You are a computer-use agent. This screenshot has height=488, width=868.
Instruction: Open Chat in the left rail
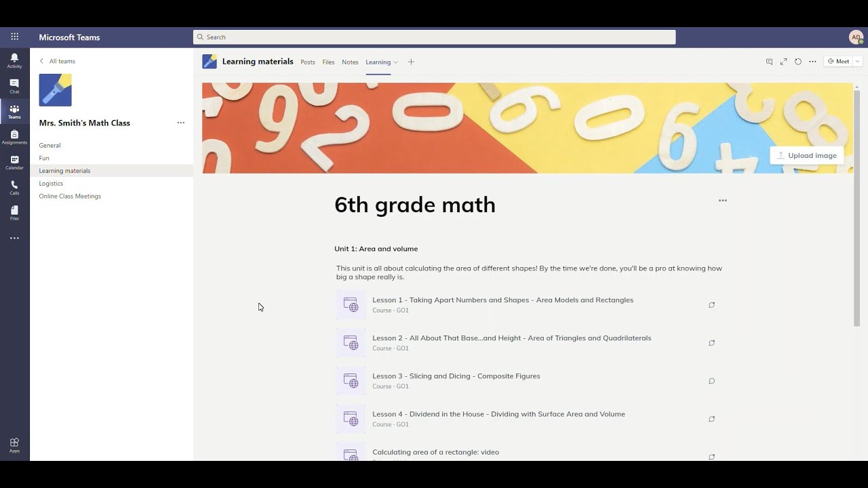pos(14,86)
